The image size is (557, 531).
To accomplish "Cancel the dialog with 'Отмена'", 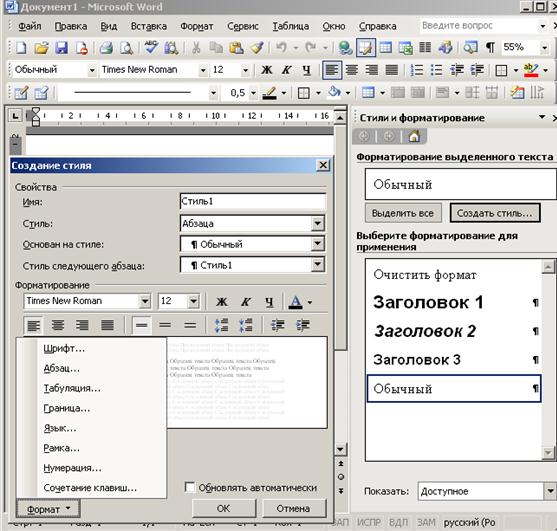I will click(293, 508).
